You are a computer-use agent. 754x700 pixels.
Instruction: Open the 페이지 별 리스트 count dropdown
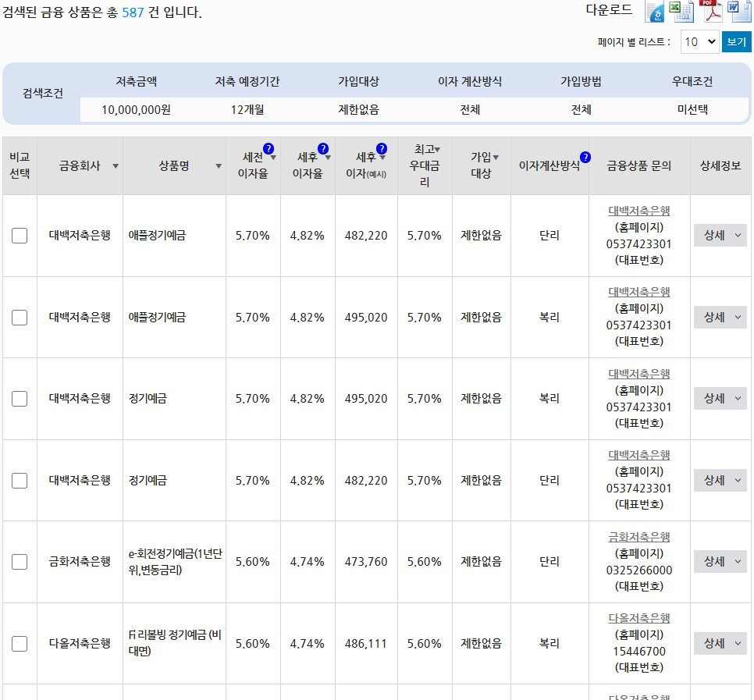point(699,42)
